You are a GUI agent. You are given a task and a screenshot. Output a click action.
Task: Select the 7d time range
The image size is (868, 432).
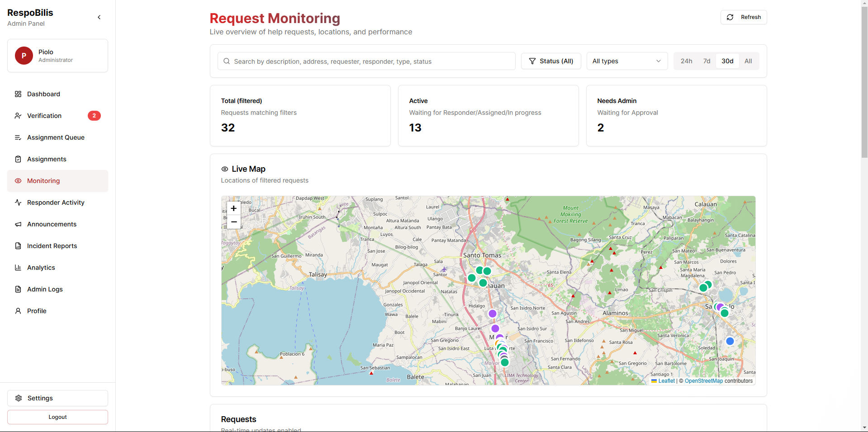(707, 61)
